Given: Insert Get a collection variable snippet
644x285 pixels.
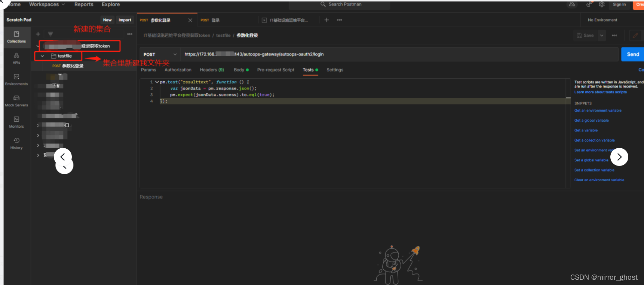Looking at the screenshot, I should [594, 140].
